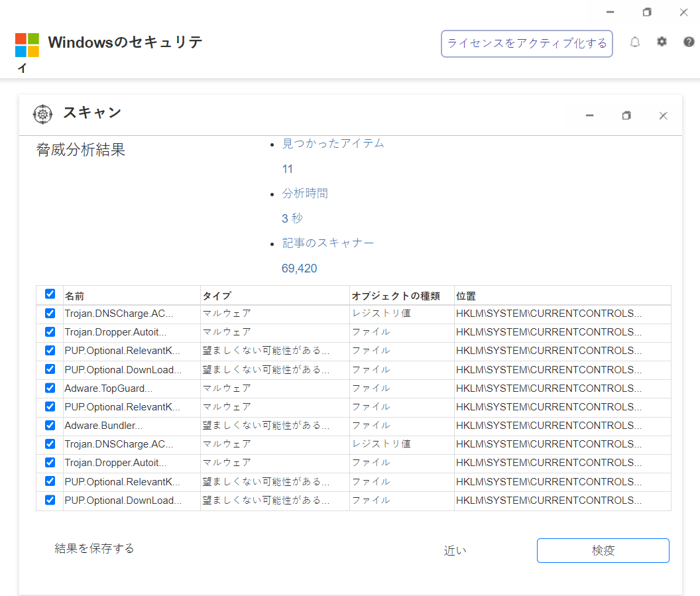Screen dimensions: 700x596
Task: Open help via the question mark icon
Action: (x=689, y=42)
